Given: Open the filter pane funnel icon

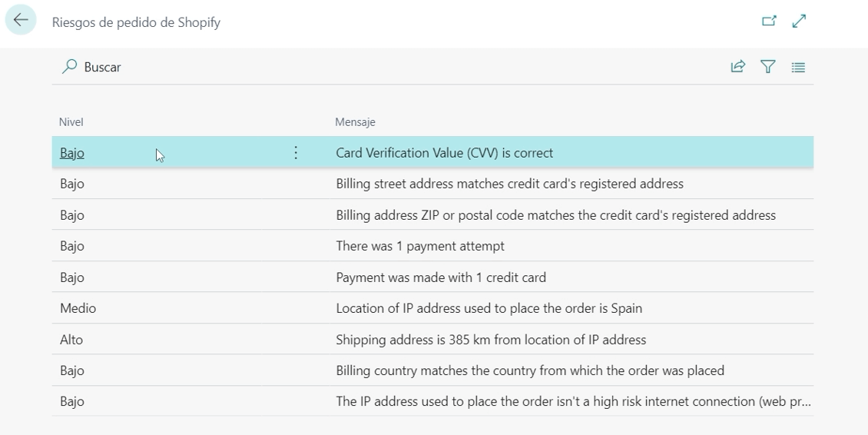Looking at the screenshot, I should click(767, 67).
